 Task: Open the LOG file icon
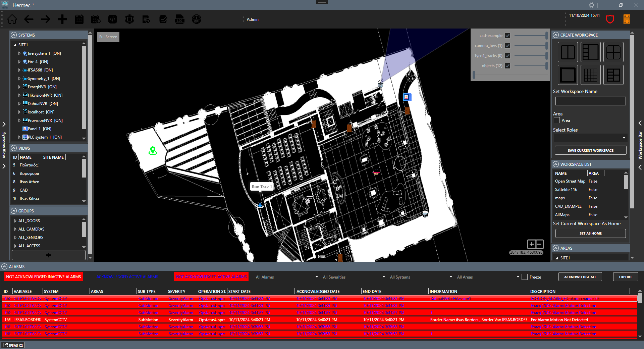(179, 19)
